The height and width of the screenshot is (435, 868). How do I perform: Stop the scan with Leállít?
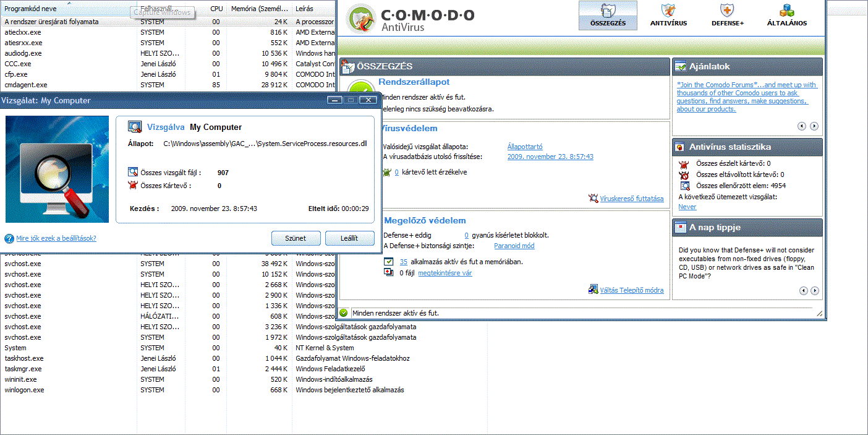(x=349, y=238)
